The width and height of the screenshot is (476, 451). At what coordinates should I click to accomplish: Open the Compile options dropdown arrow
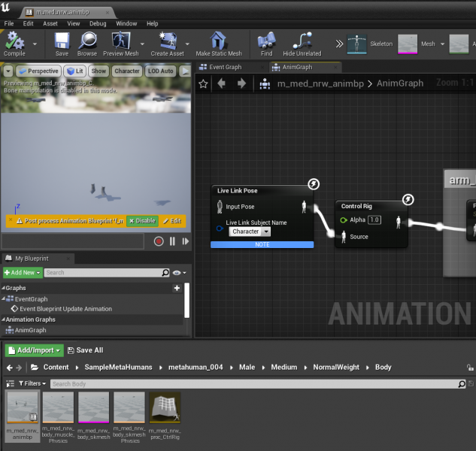tap(35, 44)
